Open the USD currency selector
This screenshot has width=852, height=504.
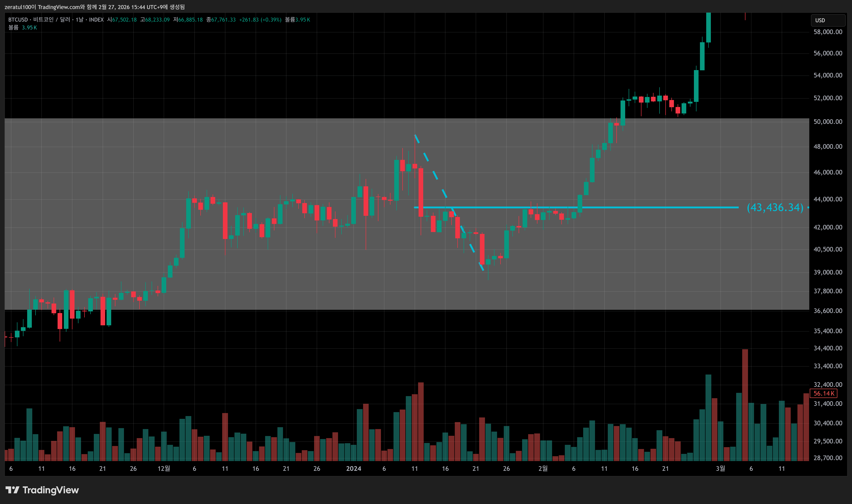click(828, 20)
